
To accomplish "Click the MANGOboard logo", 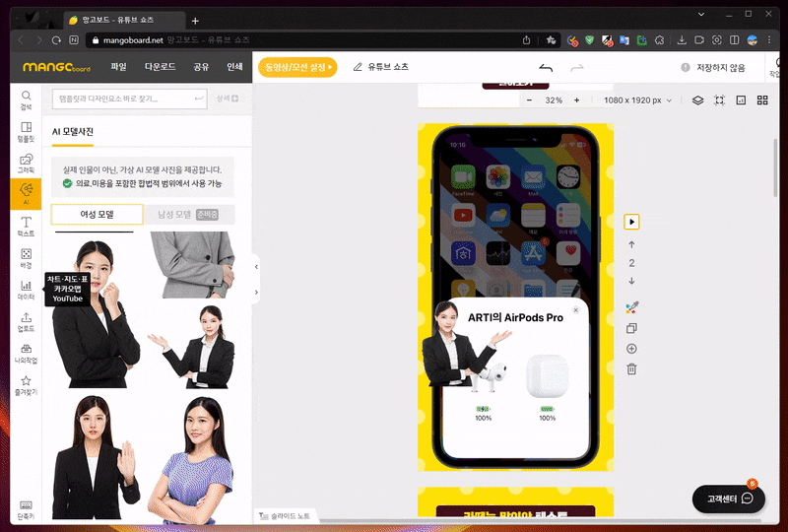I will pyautogui.click(x=56, y=67).
